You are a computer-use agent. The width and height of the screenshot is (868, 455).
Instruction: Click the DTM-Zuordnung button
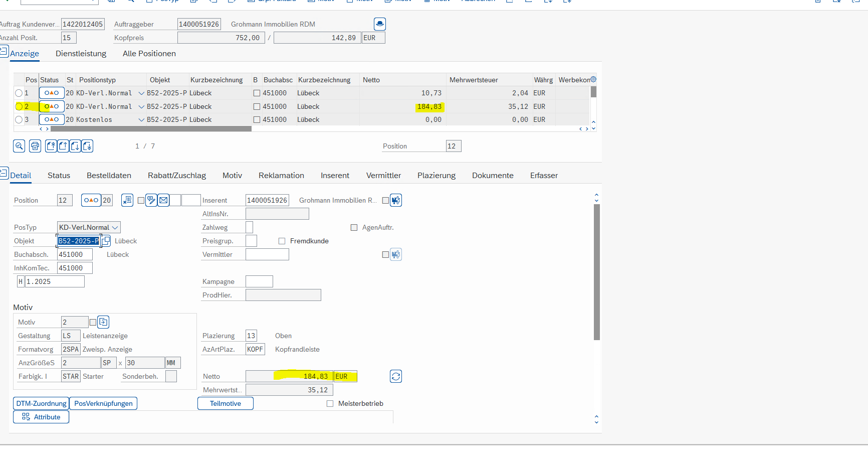tap(41, 403)
